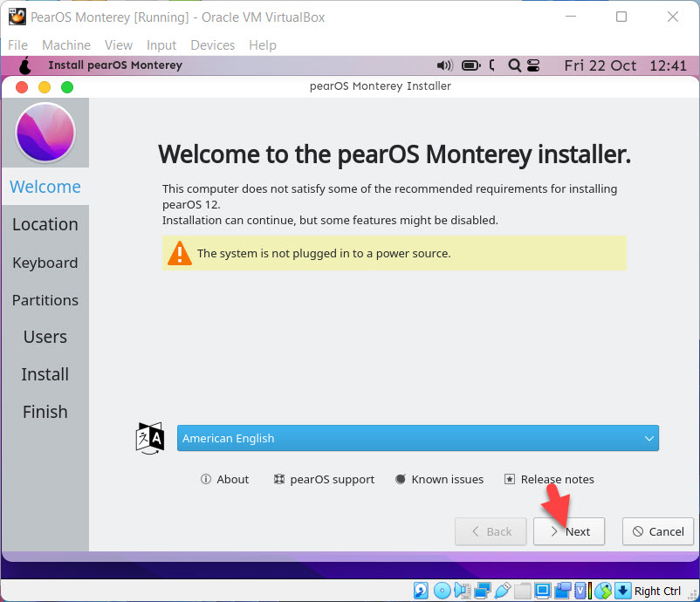
Task: Select the Users step in sidebar
Action: tap(45, 337)
